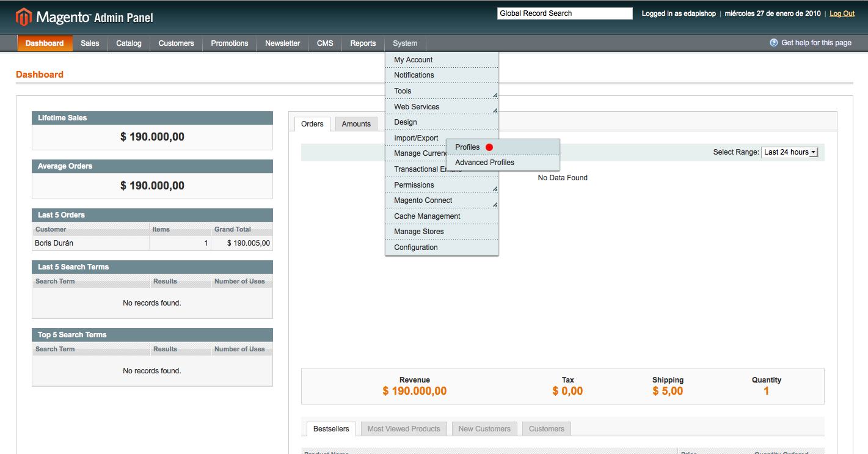Open the Promotions menu
This screenshot has width=868, height=454.
pyautogui.click(x=230, y=43)
